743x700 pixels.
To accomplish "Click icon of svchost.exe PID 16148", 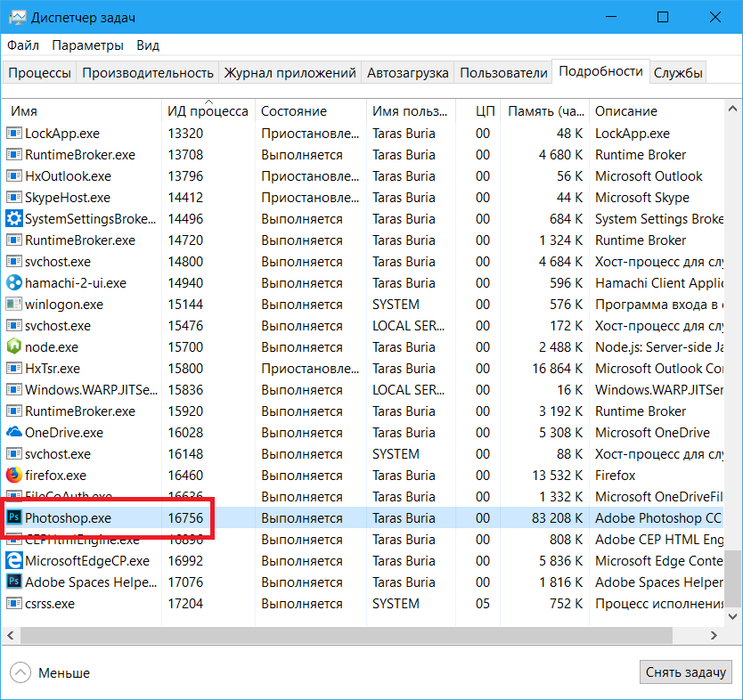I will pos(14,453).
